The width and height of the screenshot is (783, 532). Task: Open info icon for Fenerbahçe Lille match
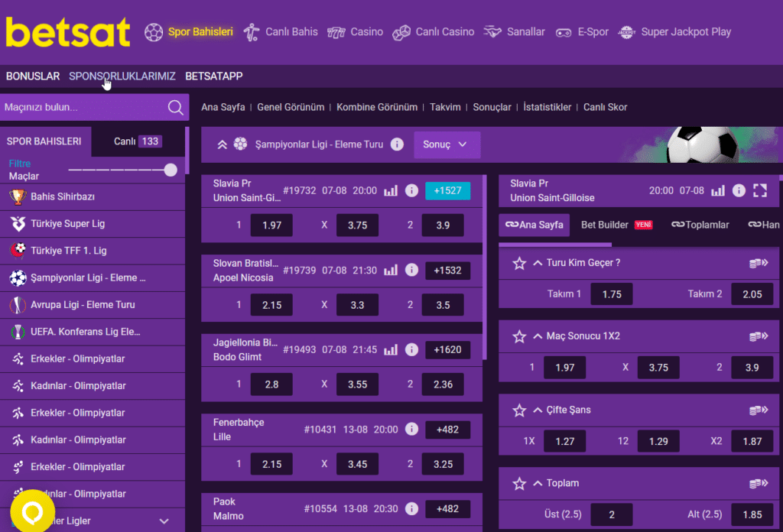[411, 430]
